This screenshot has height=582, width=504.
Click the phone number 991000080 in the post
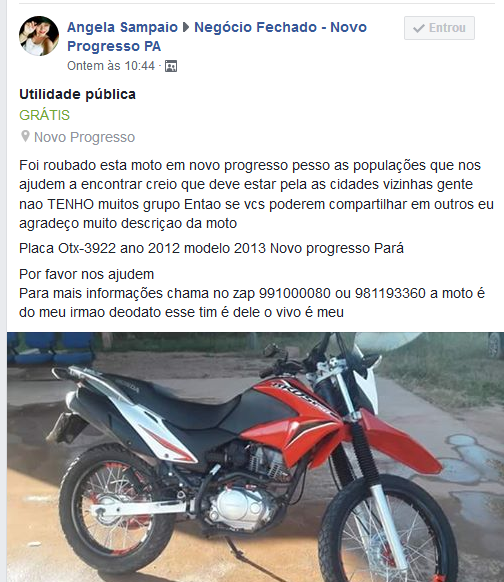tap(294, 293)
